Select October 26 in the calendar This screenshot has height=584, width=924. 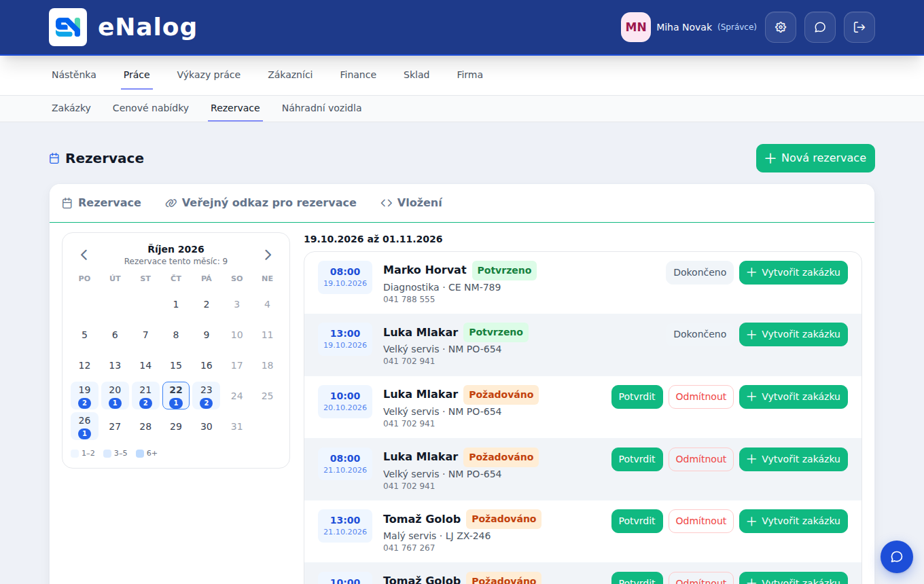84,426
